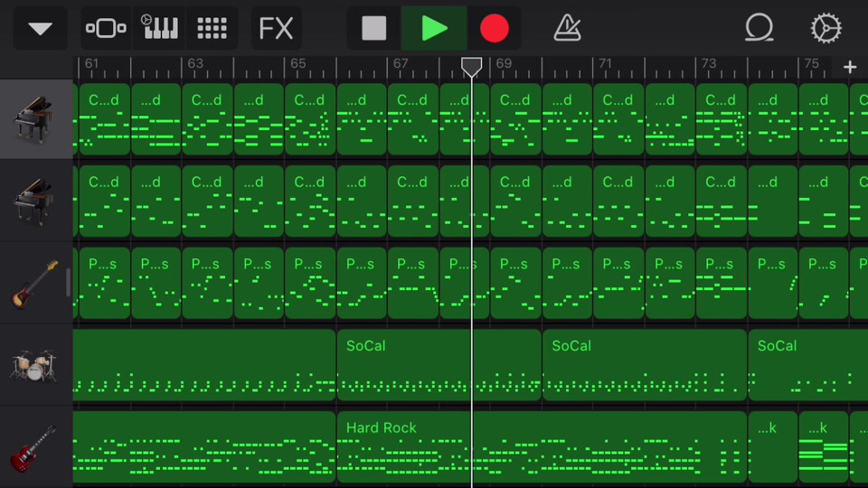
Task: Select the bass guitar track header
Action: pos(36,282)
